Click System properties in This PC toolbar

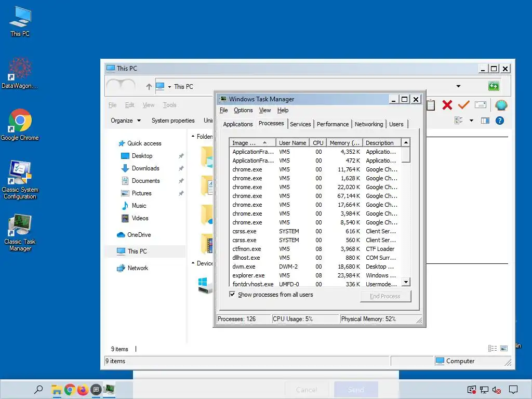click(x=173, y=121)
